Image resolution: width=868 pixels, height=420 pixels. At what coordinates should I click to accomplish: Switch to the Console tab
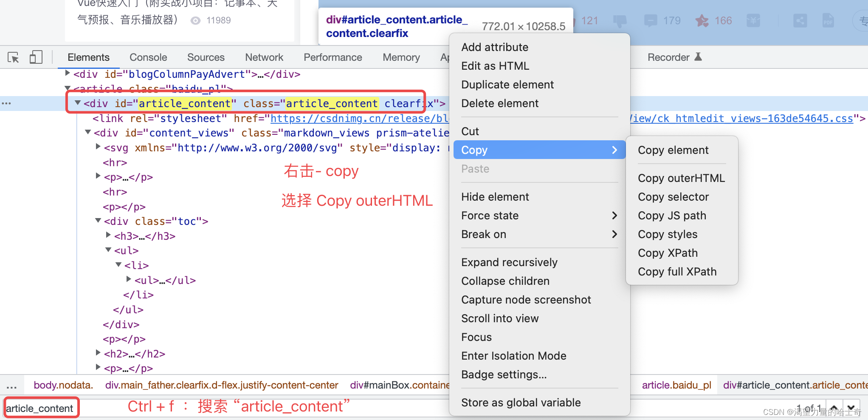tap(148, 57)
